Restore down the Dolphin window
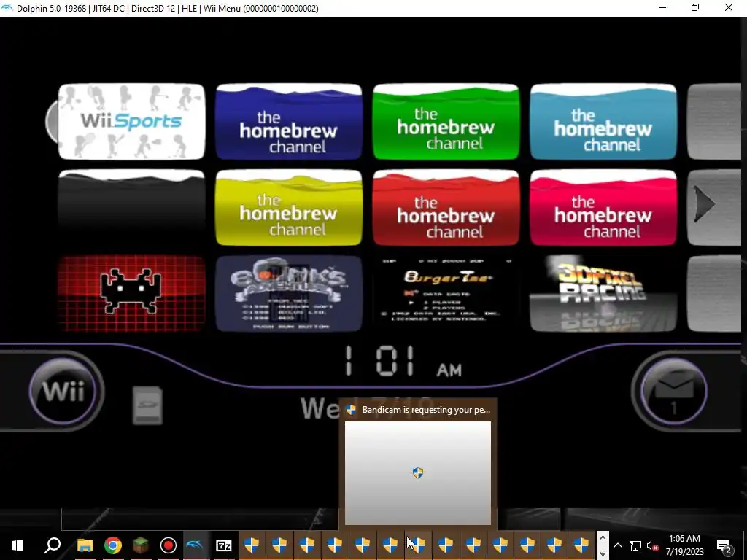 click(695, 8)
